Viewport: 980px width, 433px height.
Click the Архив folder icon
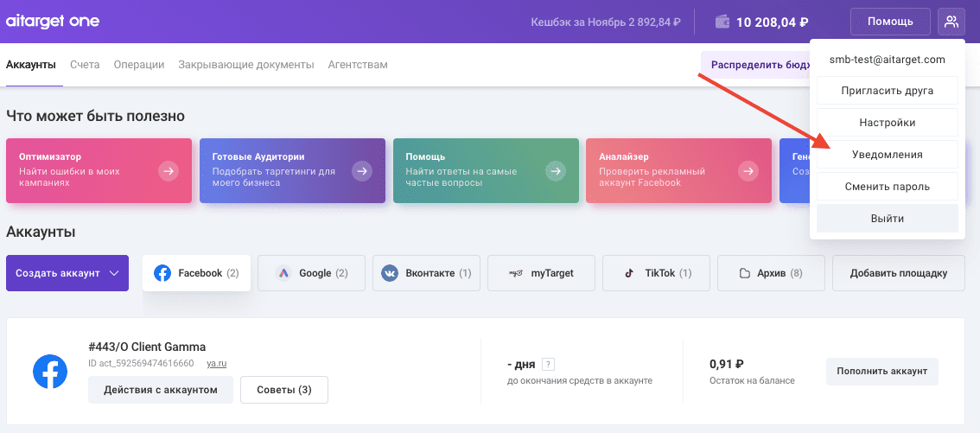tap(744, 273)
